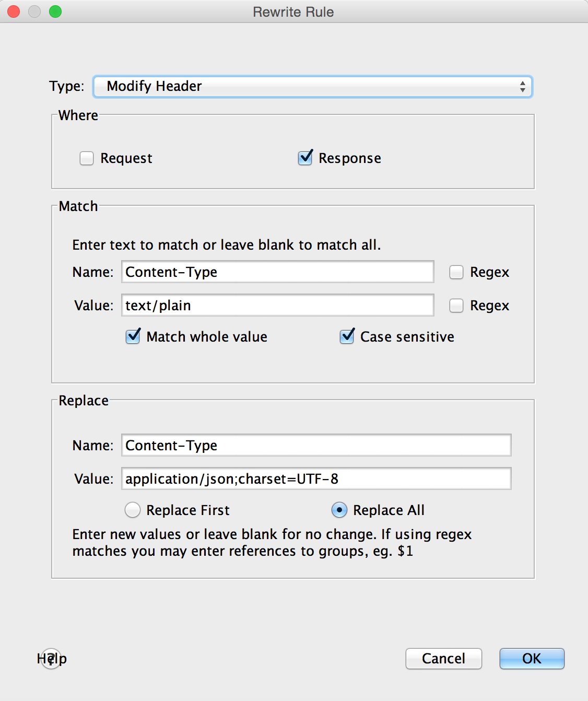Uncheck the Response checkbox
The width and height of the screenshot is (588, 701).
[305, 158]
